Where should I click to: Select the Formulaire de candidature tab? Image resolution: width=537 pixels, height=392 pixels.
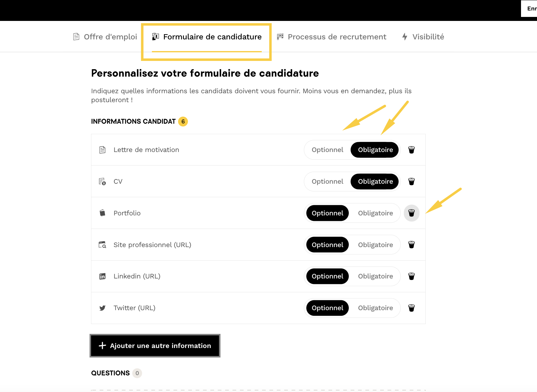(207, 37)
